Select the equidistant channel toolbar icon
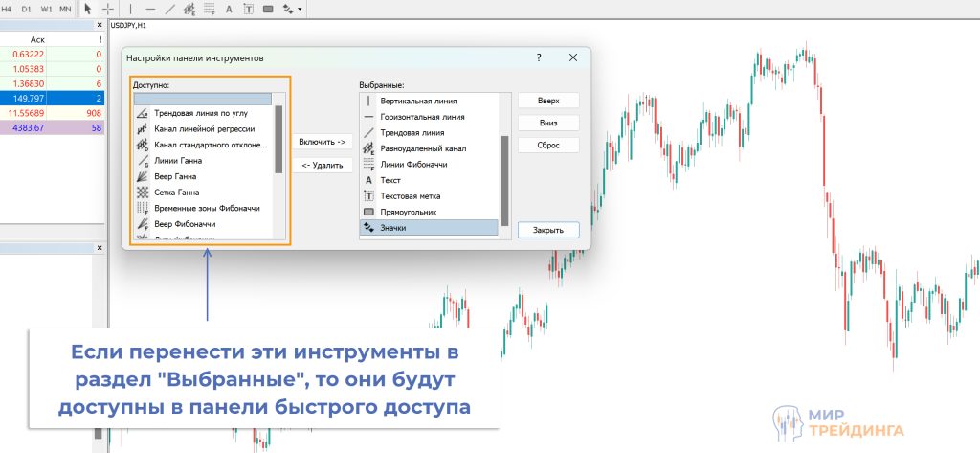Image resolution: width=980 pixels, height=453 pixels. (x=189, y=9)
